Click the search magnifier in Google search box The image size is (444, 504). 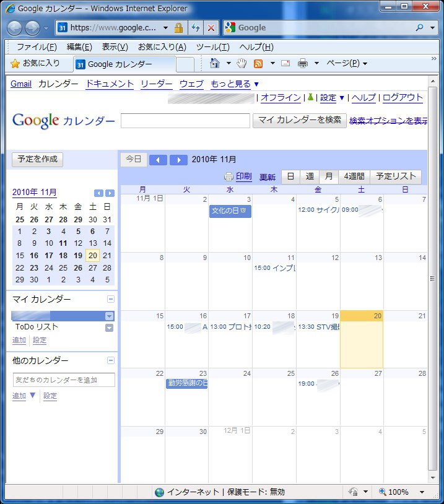click(420, 28)
